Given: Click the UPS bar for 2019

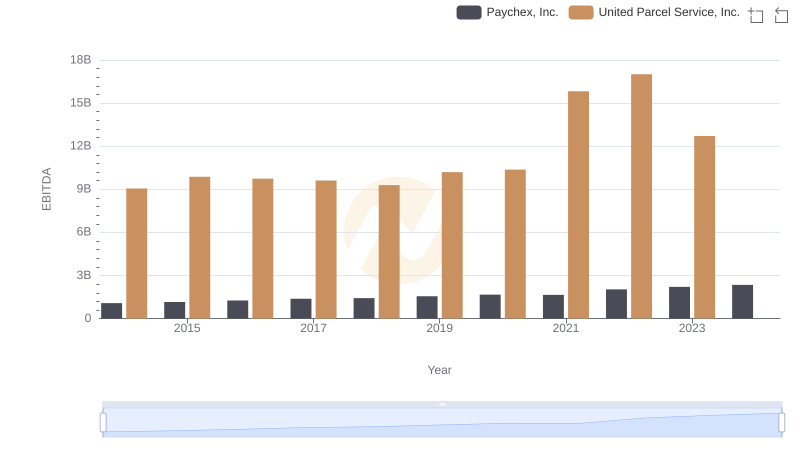Looking at the screenshot, I should pyautogui.click(x=452, y=245).
